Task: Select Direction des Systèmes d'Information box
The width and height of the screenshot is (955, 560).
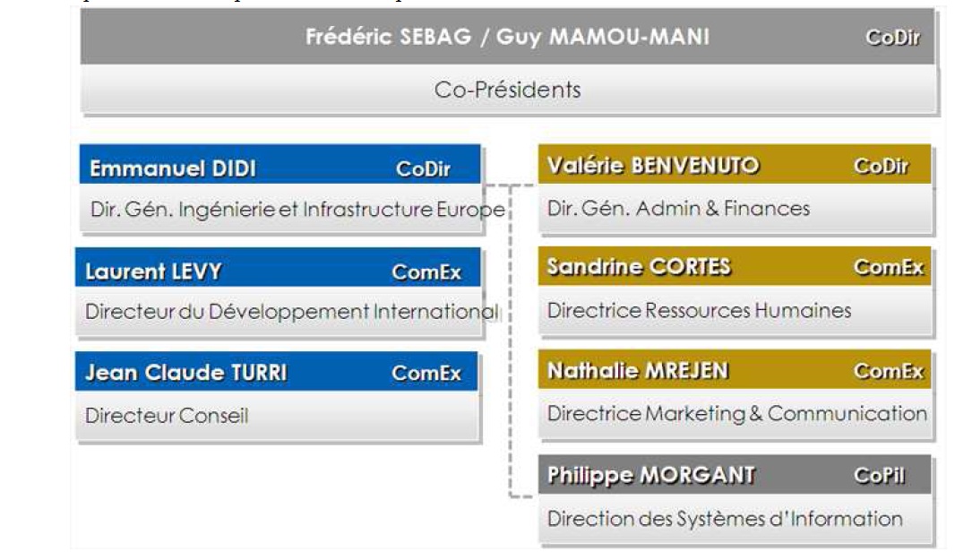Action: [x=725, y=519]
